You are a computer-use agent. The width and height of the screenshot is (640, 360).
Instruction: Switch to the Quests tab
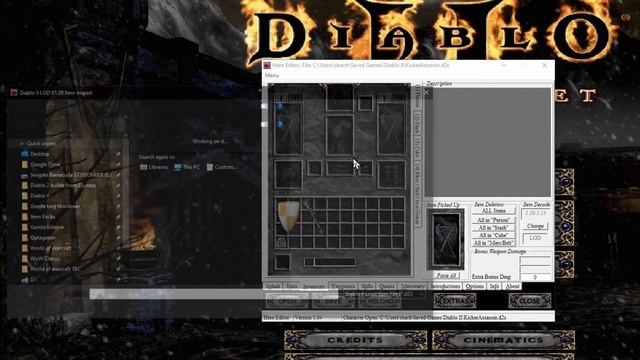point(387,286)
